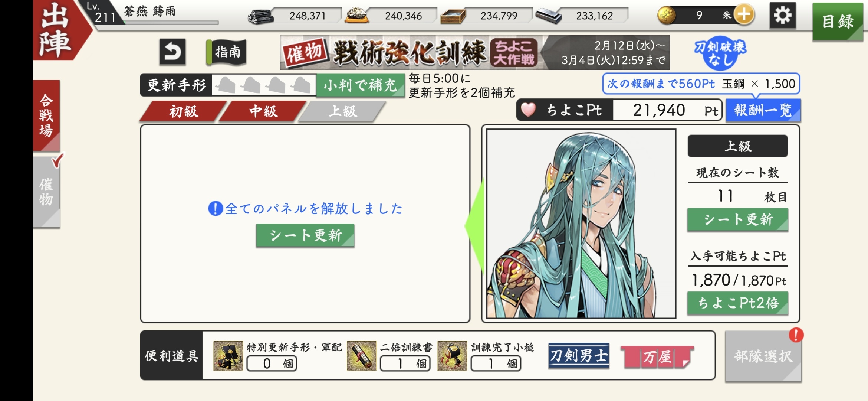
Task: Click 小判で補充 refill button
Action: (x=360, y=85)
